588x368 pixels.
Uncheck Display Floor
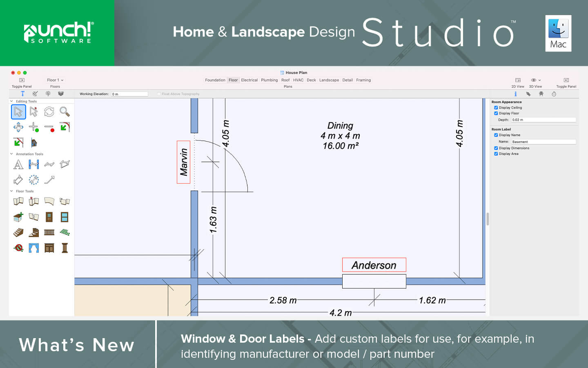point(496,113)
